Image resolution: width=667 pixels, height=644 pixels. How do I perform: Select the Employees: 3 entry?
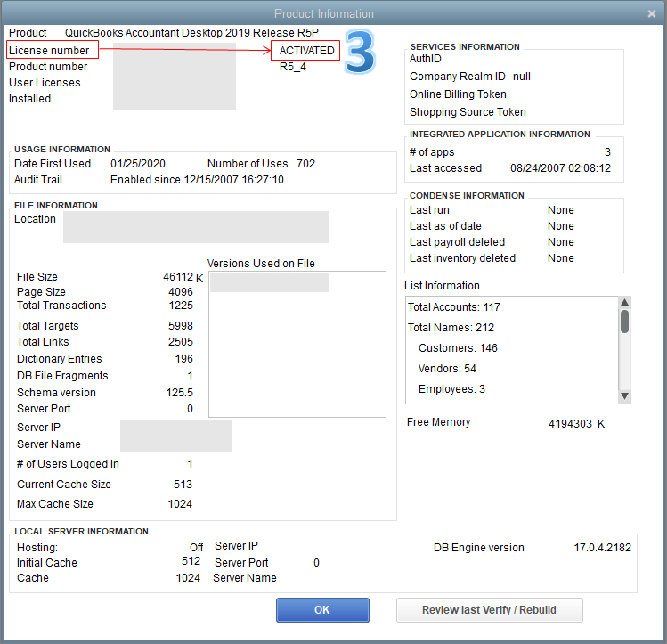click(451, 388)
